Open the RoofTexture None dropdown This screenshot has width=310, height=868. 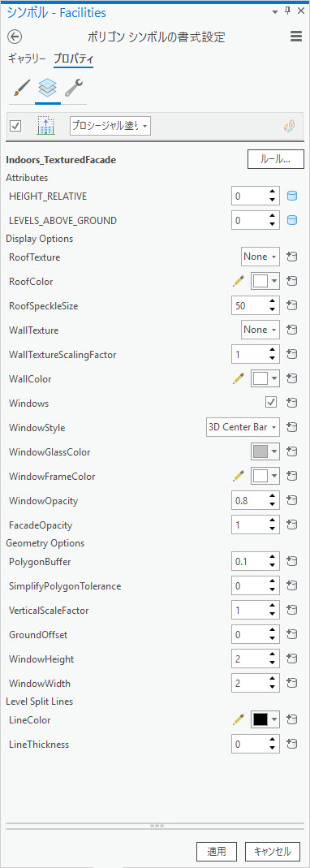click(x=260, y=257)
